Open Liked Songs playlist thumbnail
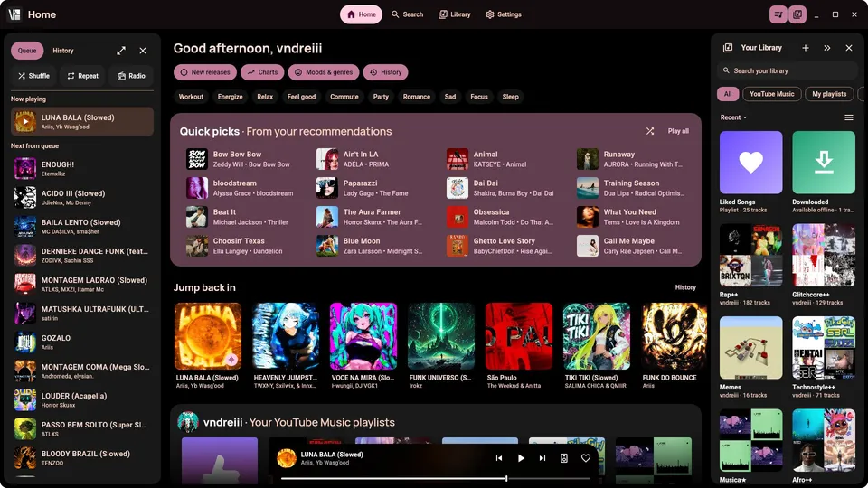868x488 pixels. click(x=751, y=162)
